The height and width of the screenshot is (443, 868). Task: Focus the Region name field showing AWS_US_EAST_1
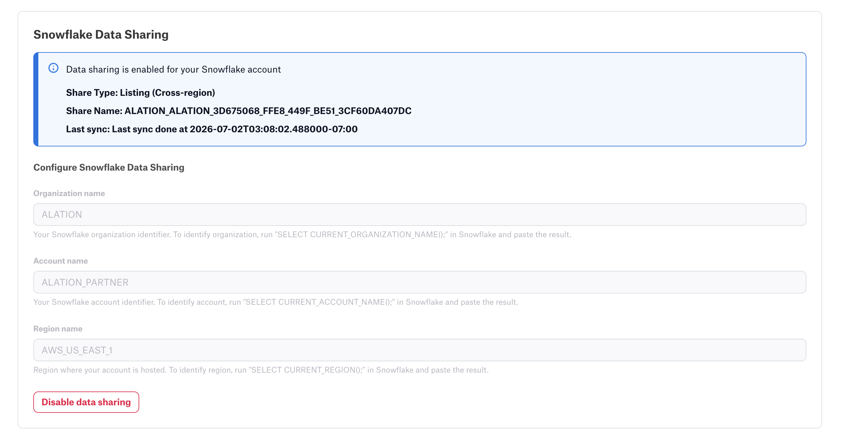420,350
